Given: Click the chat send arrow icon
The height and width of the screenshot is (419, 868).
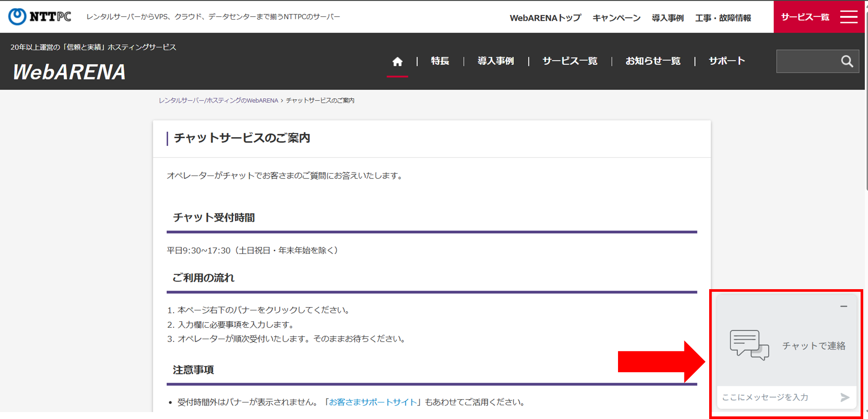Looking at the screenshot, I should 844,397.
